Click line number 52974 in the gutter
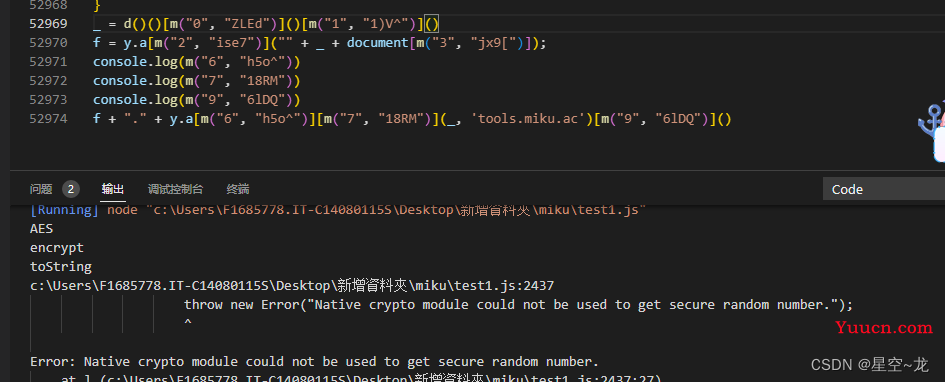945x382 pixels. [x=48, y=118]
